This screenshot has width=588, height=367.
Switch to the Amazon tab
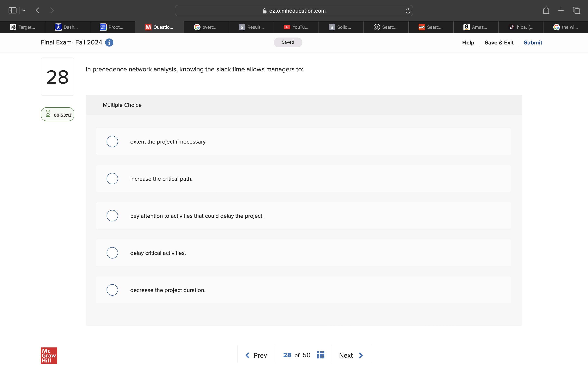(476, 27)
